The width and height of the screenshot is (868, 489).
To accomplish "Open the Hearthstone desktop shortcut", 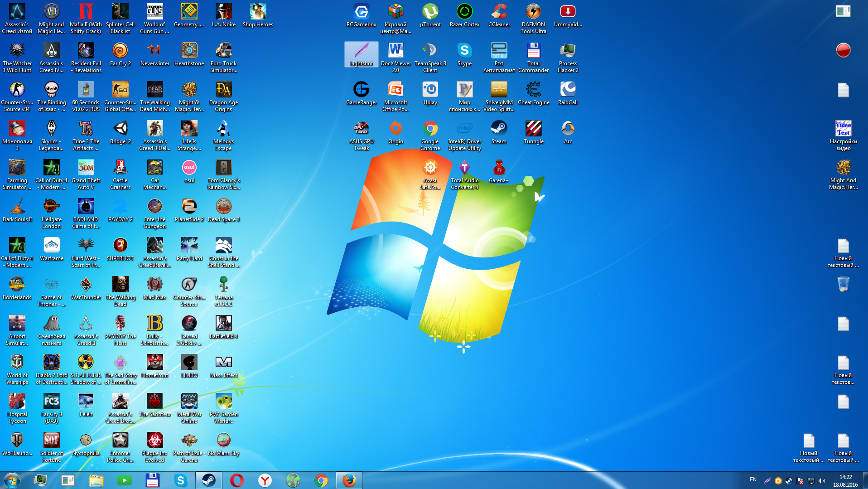I will pyautogui.click(x=189, y=54).
